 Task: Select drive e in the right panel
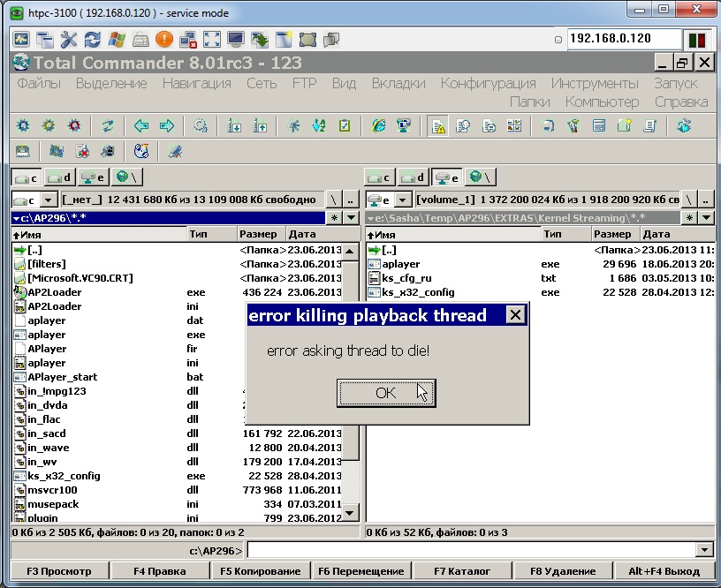(446, 177)
